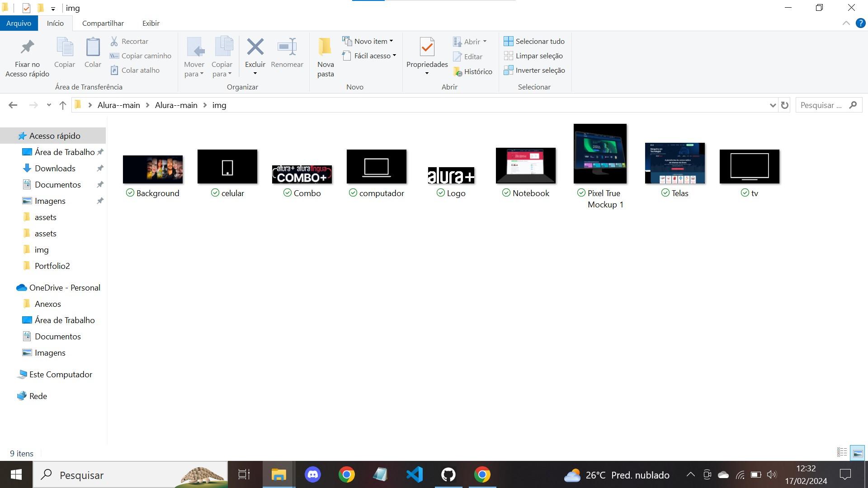Click Selecionar tudo button
The height and width of the screenshot is (488, 868).
tap(534, 41)
